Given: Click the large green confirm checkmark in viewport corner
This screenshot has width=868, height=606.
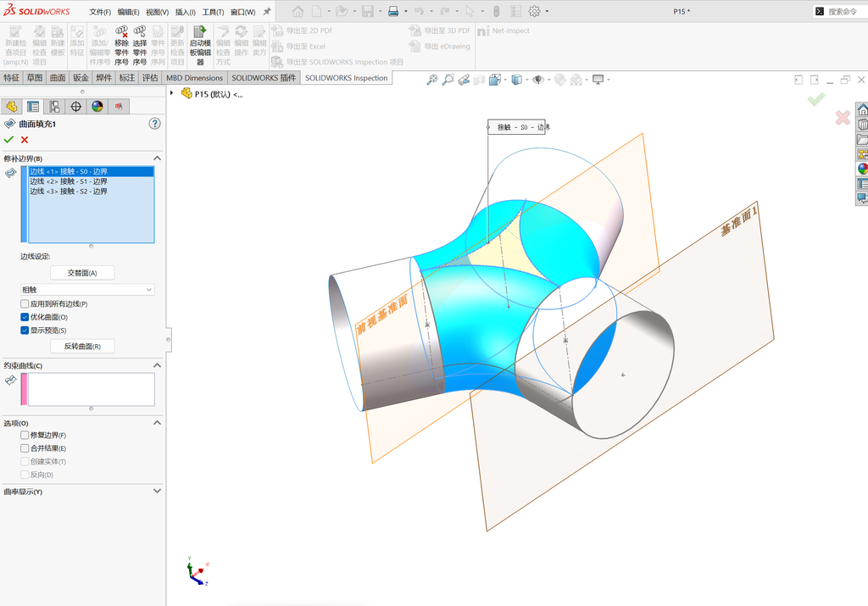Looking at the screenshot, I should [x=816, y=99].
